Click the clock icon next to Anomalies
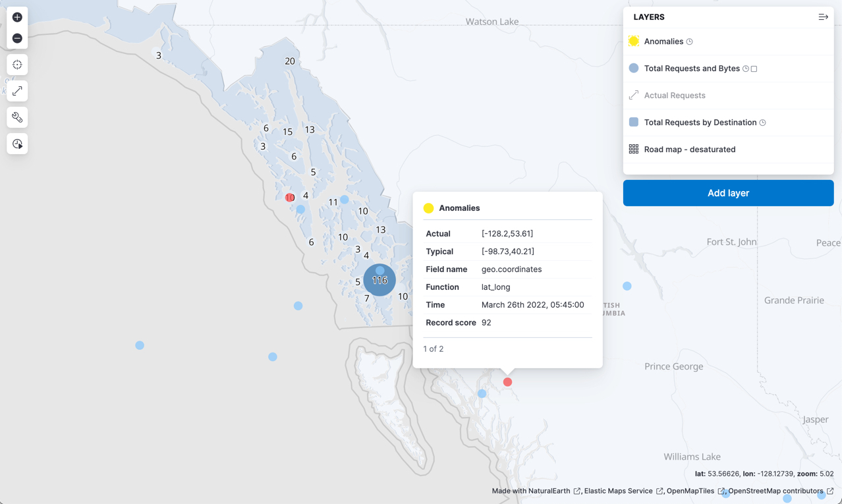Screen dimensions: 842x504 coord(690,42)
